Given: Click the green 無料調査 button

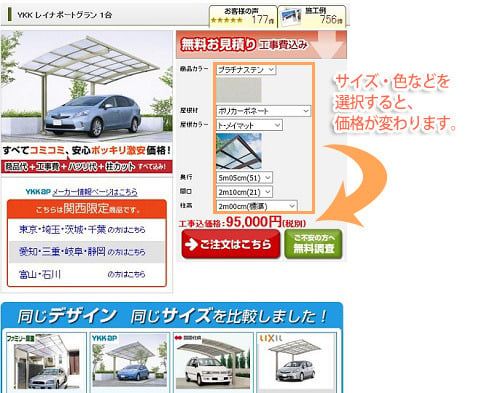Looking at the screenshot, I should click(x=313, y=244).
